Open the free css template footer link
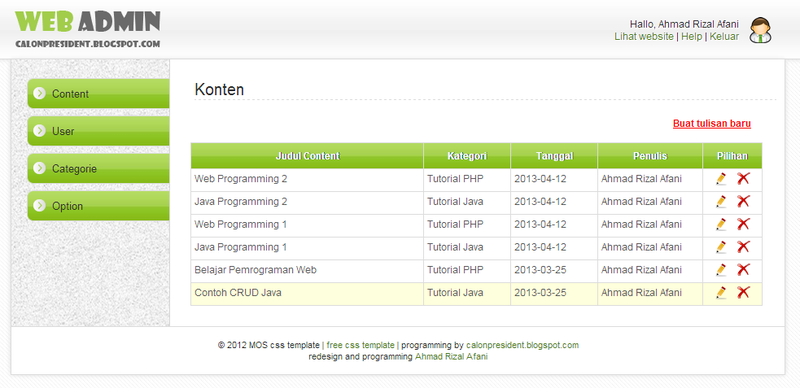800x388 pixels. [360, 345]
